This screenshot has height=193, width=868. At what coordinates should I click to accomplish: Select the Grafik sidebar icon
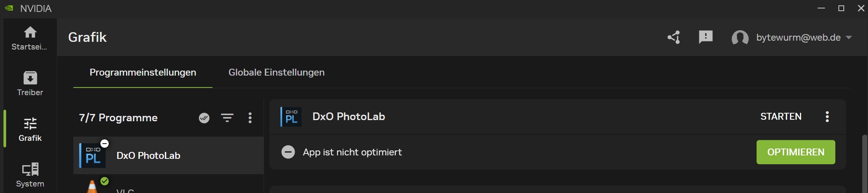coord(30,124)
